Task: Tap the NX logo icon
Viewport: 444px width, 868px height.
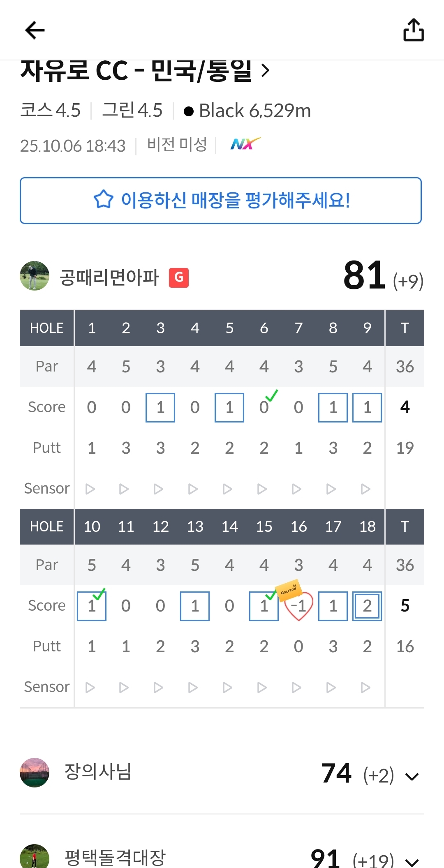Action: coord(245,144)
